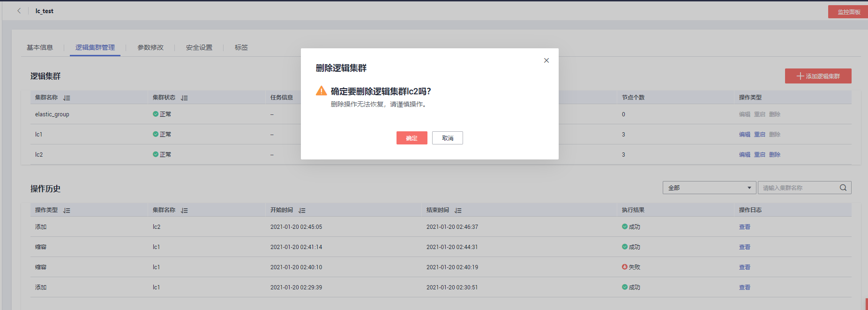Click the green status icon of lc1
The height and width of the screenshot is (310, 868).
[x=156, y=134]
